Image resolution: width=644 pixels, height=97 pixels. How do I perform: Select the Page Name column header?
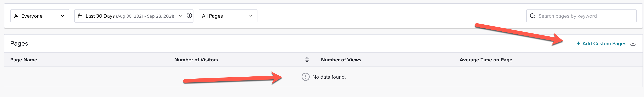[24, 60]
